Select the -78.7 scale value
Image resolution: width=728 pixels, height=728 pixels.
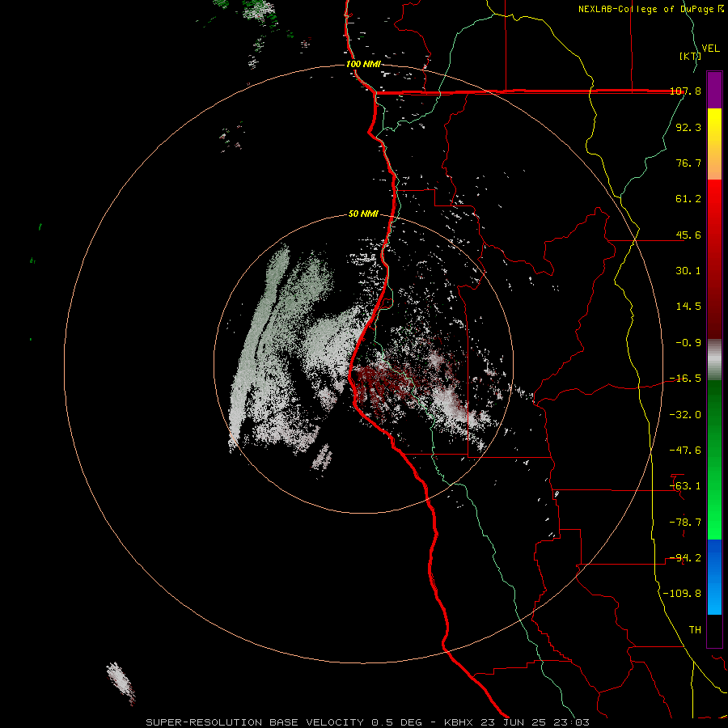tap(686, 523)
